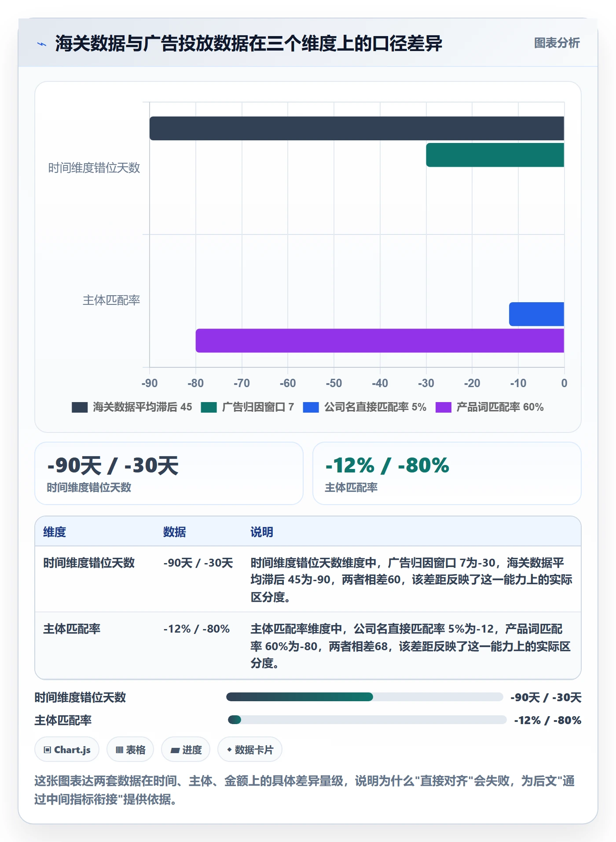Screen dimensions: 616x842
Task: Toggle legend swatch for 产品词匹配率 60%
Action: [x=443, y=407]
